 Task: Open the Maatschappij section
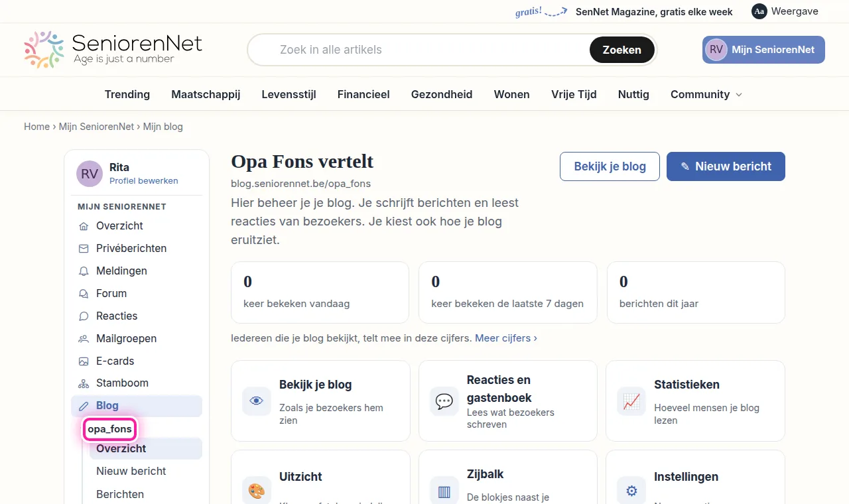[x=206, y=94]
